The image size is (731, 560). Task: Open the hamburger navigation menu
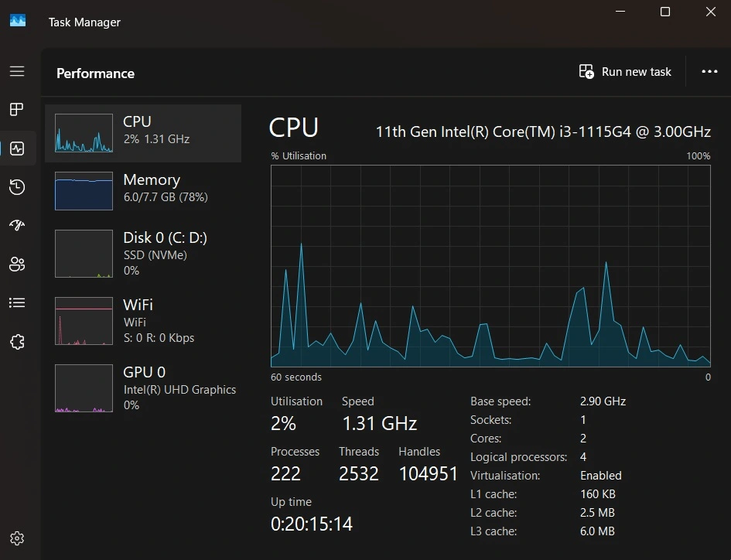[17, 71]
